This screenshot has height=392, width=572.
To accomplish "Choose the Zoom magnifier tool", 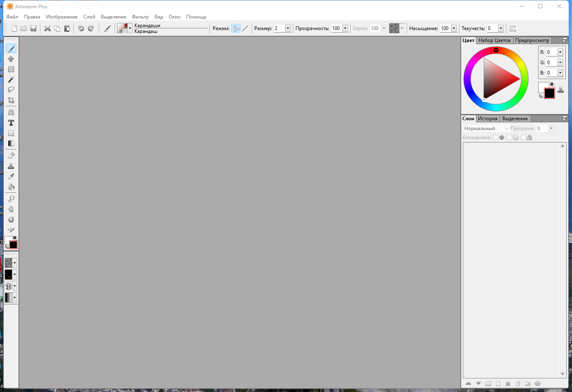I will pos(11,199).
